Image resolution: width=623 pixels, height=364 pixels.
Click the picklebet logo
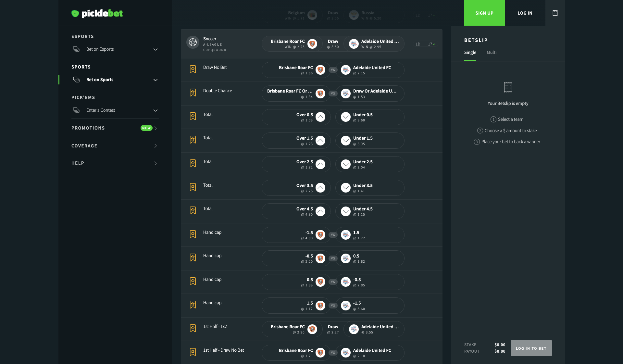pos(97,13)
